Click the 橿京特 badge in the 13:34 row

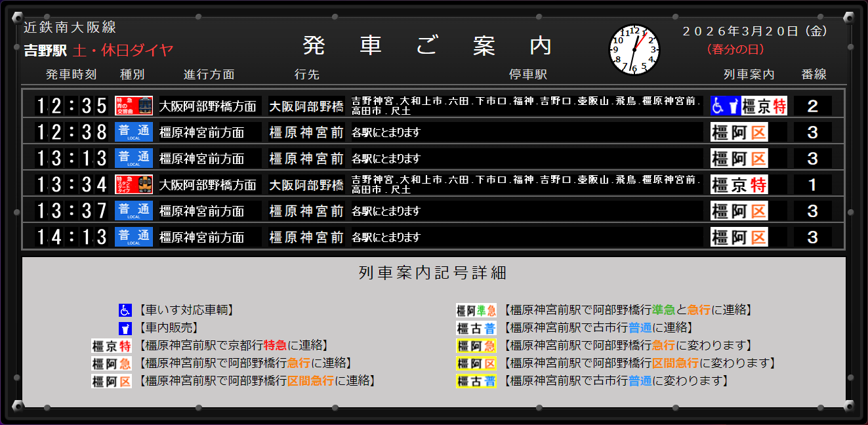pos(739,184)
